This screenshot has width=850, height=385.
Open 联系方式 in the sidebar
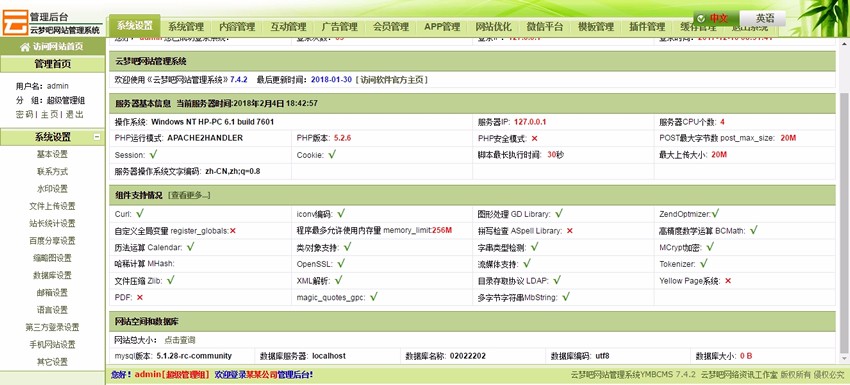52,172
